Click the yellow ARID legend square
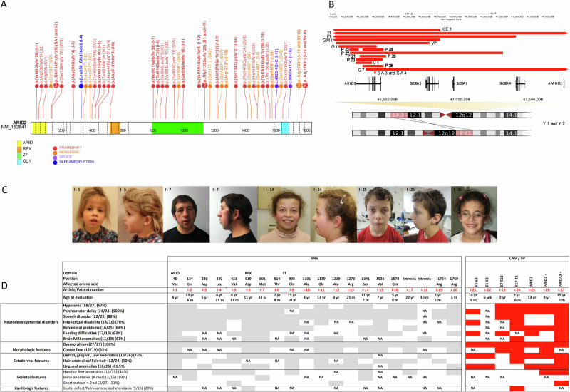The width and height of the screenshot is (570, 392). click(x=19, y=143)
